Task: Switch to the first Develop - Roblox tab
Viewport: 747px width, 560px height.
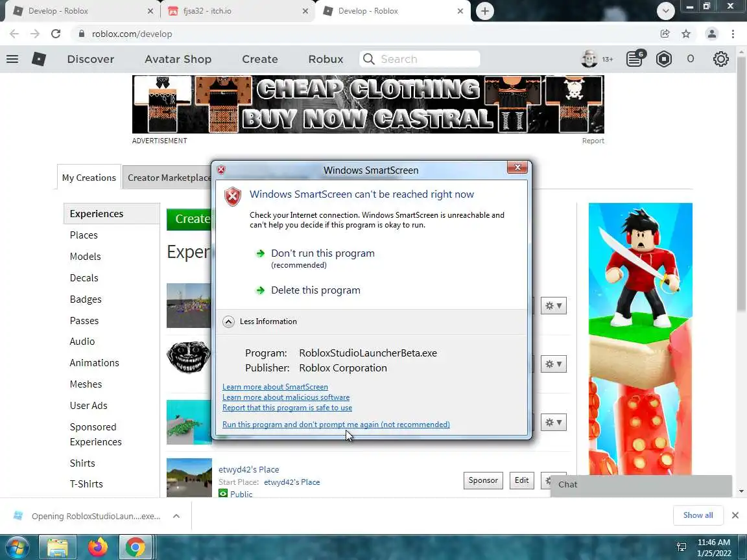Action: click(81, 11)
